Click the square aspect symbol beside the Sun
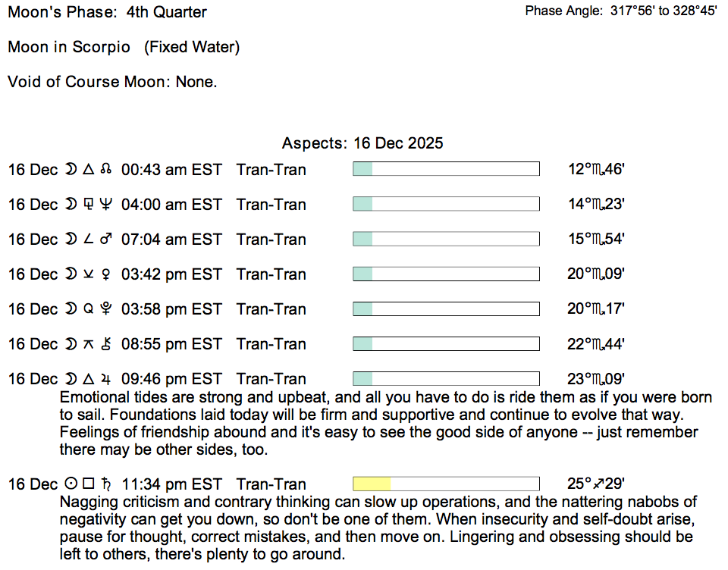The height and width of the screenshot is (570, 728). (x=88, y=484)
